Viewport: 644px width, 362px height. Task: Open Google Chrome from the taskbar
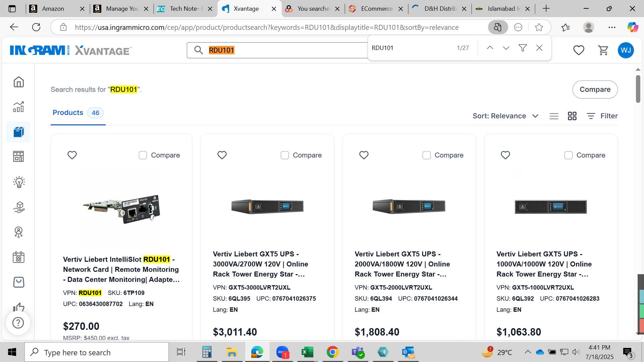[x=332, y=352]
